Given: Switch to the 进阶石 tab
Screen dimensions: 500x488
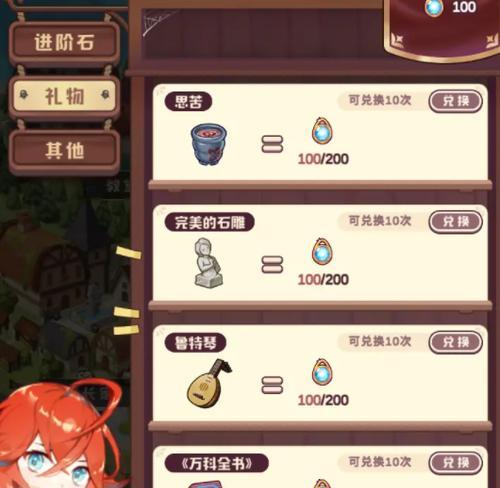Looking at the screenshot, I should 64,43.
